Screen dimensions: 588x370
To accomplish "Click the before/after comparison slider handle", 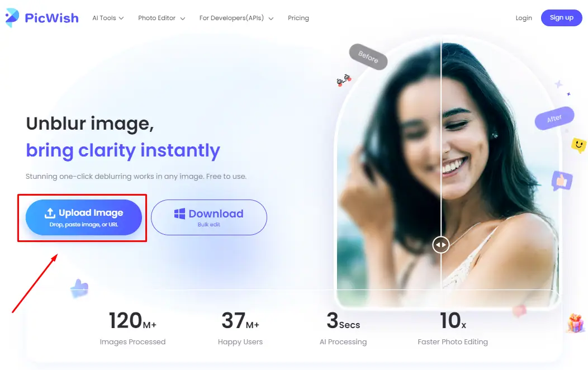I will click(440, 245).
